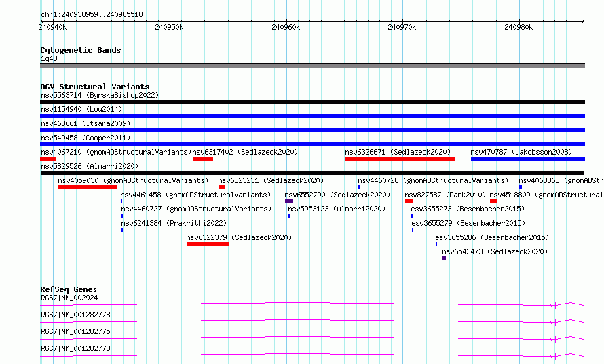Click the red nsv4067210 variant bar
Viewport: 604px width, 364px height.
[x=48, y=159]
